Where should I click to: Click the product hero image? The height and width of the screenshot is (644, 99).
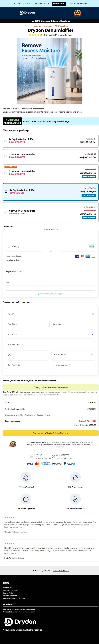(50, 71)
